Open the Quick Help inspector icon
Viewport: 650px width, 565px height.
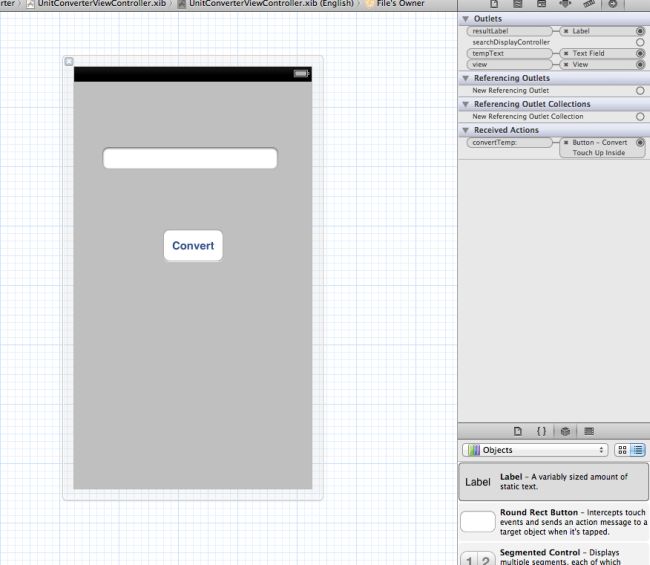tap(518, 4)
